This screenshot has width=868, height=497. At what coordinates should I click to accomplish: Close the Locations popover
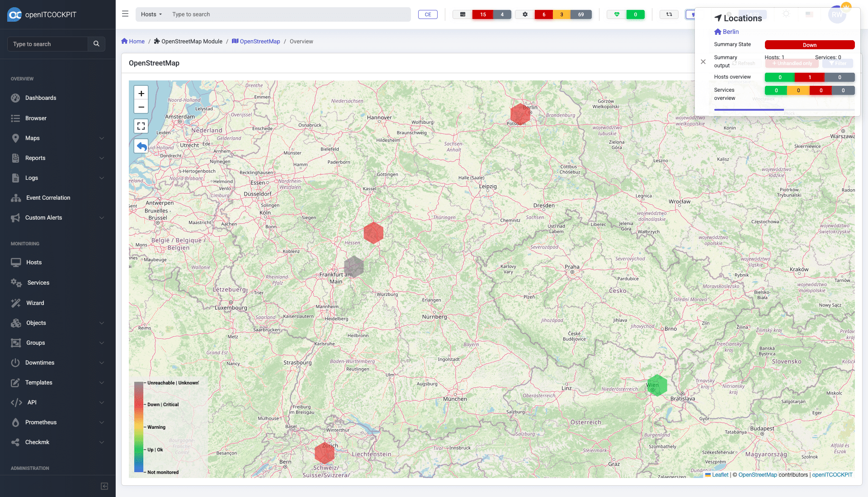tap(703, 62)
